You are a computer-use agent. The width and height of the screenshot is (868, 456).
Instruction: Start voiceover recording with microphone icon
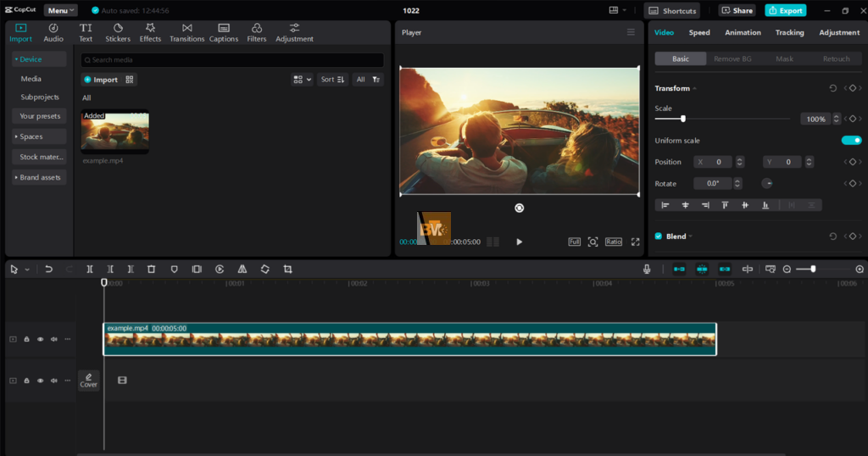point(647,269)
